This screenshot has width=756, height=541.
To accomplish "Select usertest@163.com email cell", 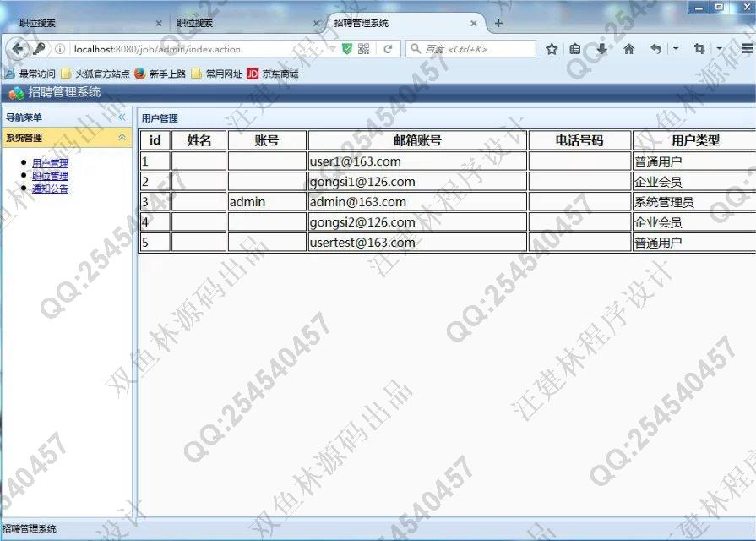I will [x=417, y=243].
